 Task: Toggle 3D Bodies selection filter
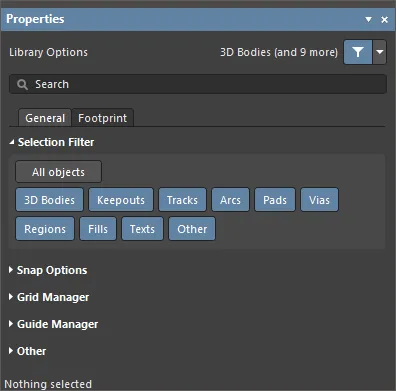[49, 200]
